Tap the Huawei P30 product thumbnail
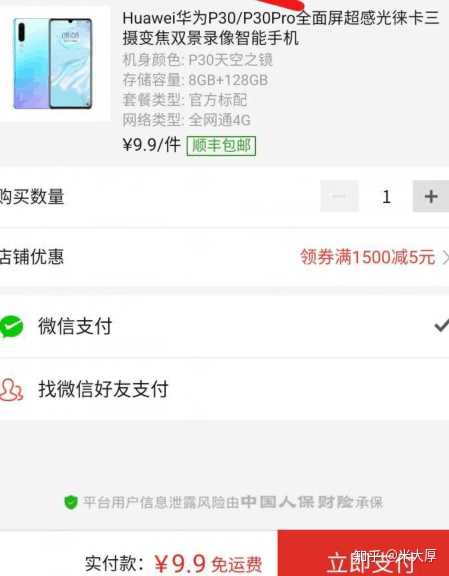 [53, 64]
